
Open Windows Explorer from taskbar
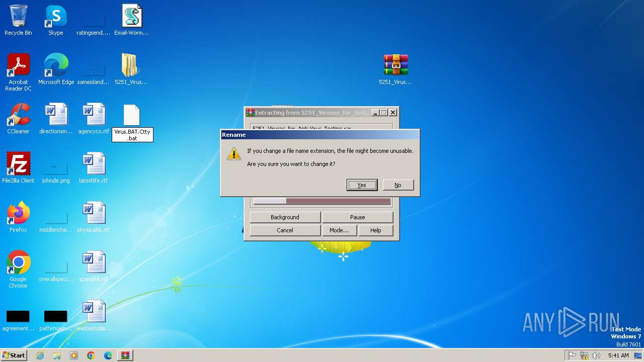point(57,355)
